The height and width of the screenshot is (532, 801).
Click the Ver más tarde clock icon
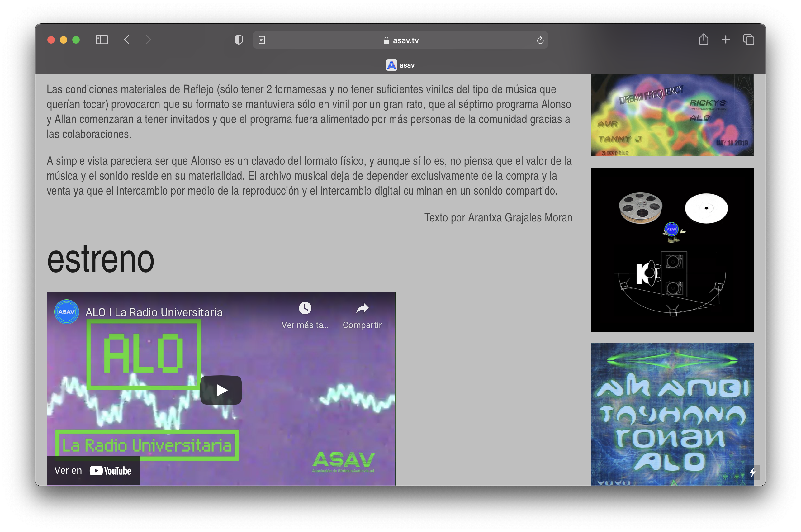click(305, 308)
